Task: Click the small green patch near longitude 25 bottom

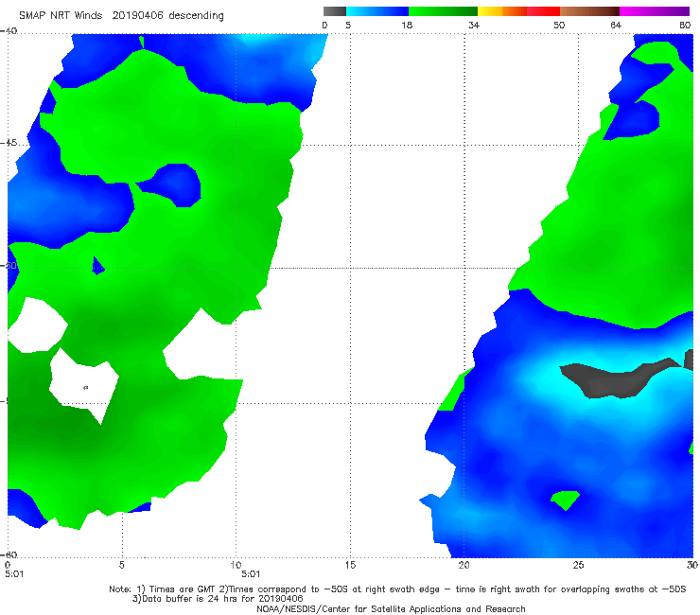Action: [565, 500]
